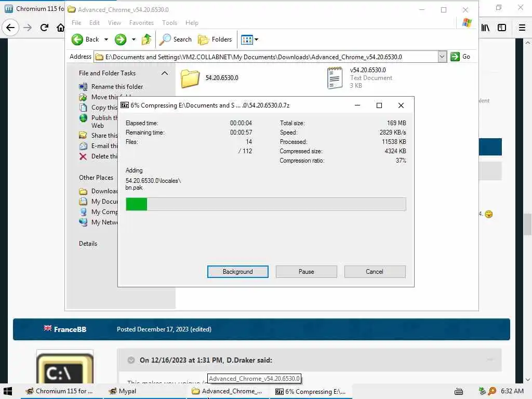The height and width of the screenshot is (399, 532).
Task: Click Rename this folder task
Action: tap(117, 87)
